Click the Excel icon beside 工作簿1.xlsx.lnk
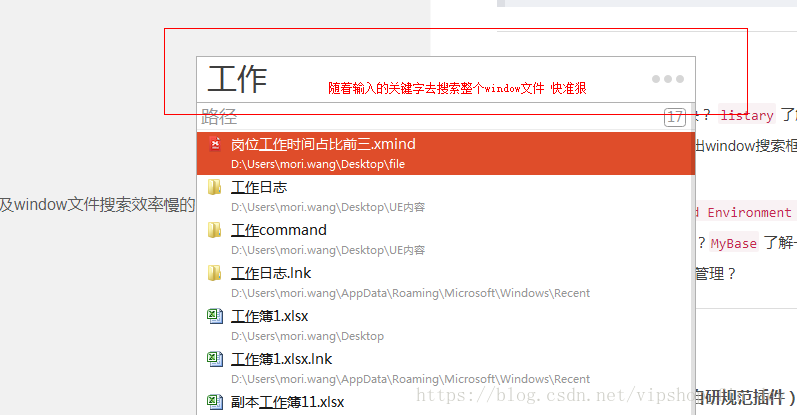This screenshot has width=797, height=415. pyautogui.click(x=214, y=359)
